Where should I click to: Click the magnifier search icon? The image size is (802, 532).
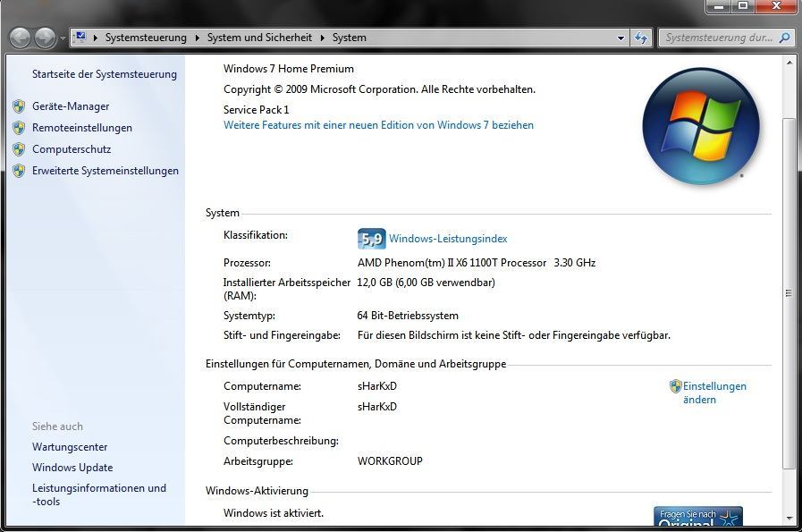point(785,38)
